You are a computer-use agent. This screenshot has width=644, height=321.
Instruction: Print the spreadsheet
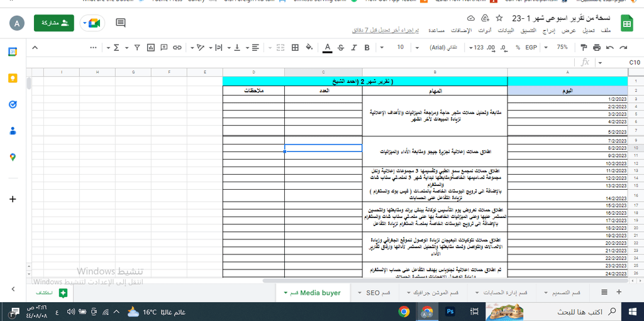pos(597,48)
